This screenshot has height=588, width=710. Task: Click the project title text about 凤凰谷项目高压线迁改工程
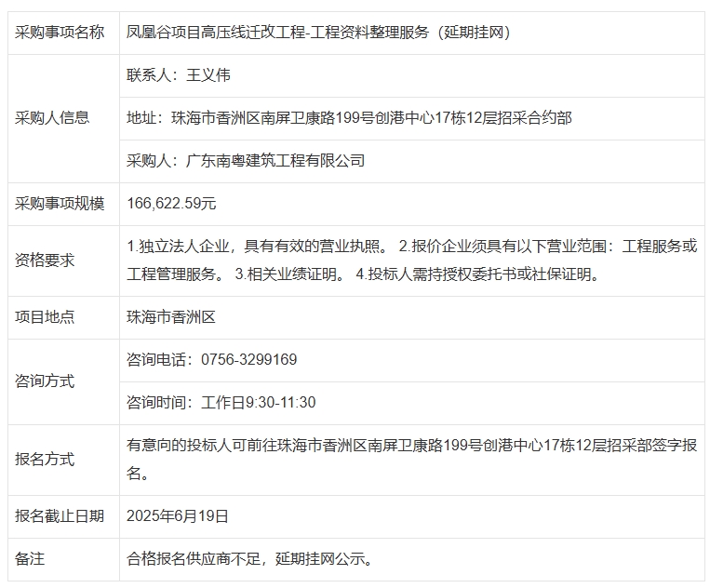318,33
